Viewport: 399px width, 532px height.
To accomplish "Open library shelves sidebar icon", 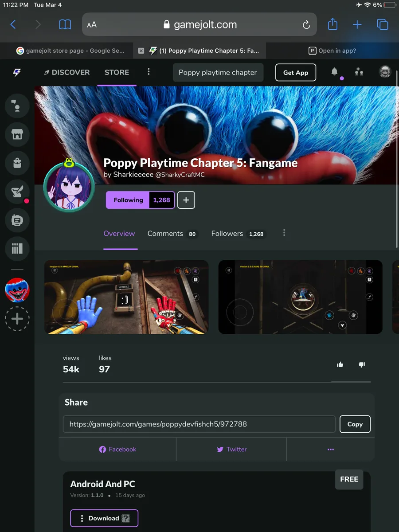I will point(17,249).
